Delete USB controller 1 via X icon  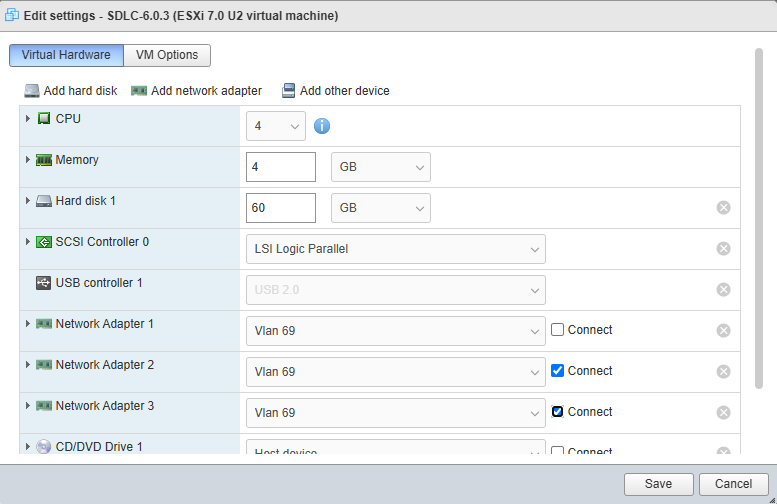723,290
